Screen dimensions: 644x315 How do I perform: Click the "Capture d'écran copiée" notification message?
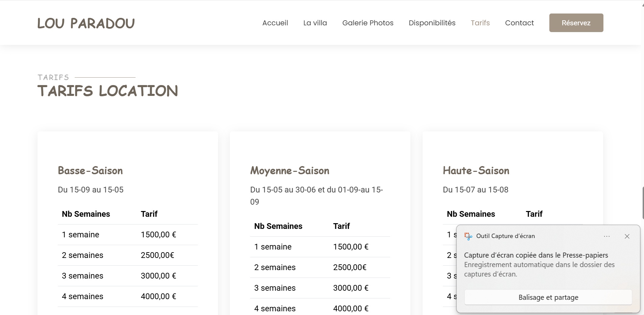click(x=536, y=255)
